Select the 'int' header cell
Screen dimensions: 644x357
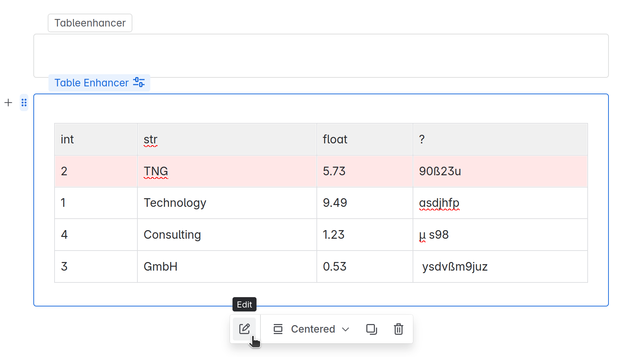point(96,139)
